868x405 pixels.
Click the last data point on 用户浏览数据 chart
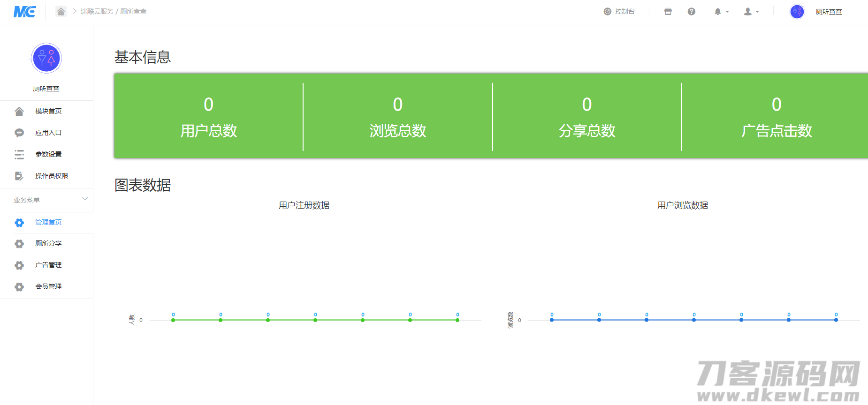pyautogui.click(x=836, y=320)
